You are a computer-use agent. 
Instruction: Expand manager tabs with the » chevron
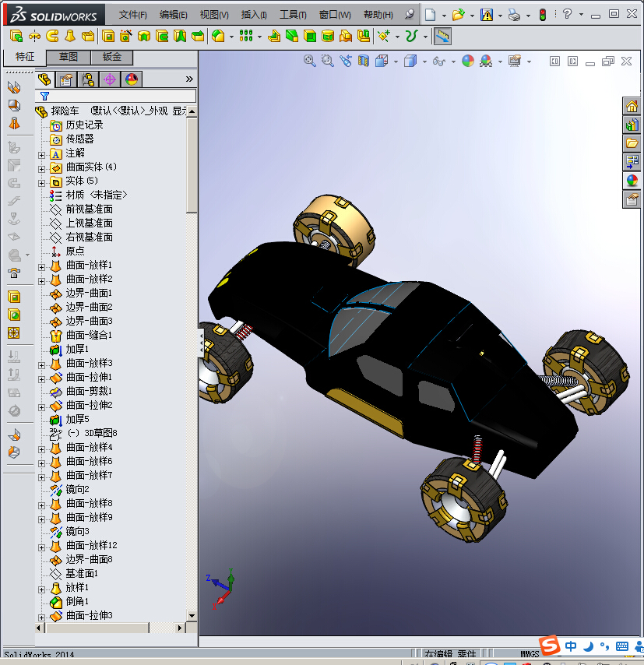click(189, 79)
